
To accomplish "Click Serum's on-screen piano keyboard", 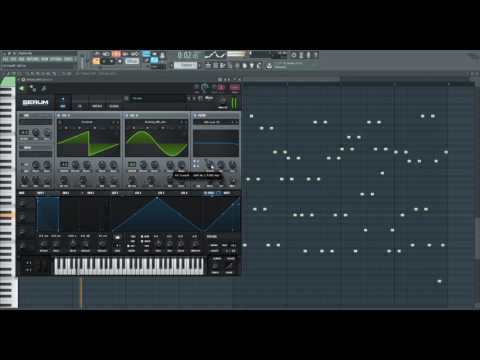I will point(129,266).
